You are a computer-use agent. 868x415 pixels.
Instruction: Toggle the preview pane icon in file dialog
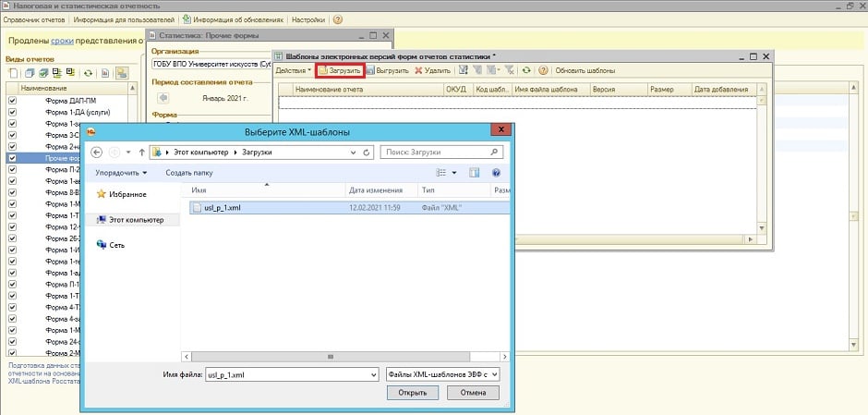pos(475,172)
